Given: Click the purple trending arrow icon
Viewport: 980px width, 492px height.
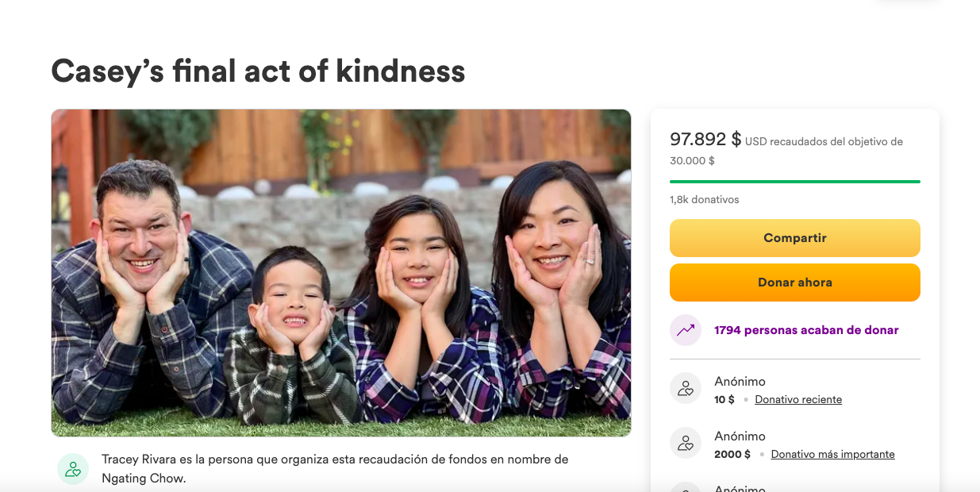Looking at the screenshot, I should coord(686,330).
